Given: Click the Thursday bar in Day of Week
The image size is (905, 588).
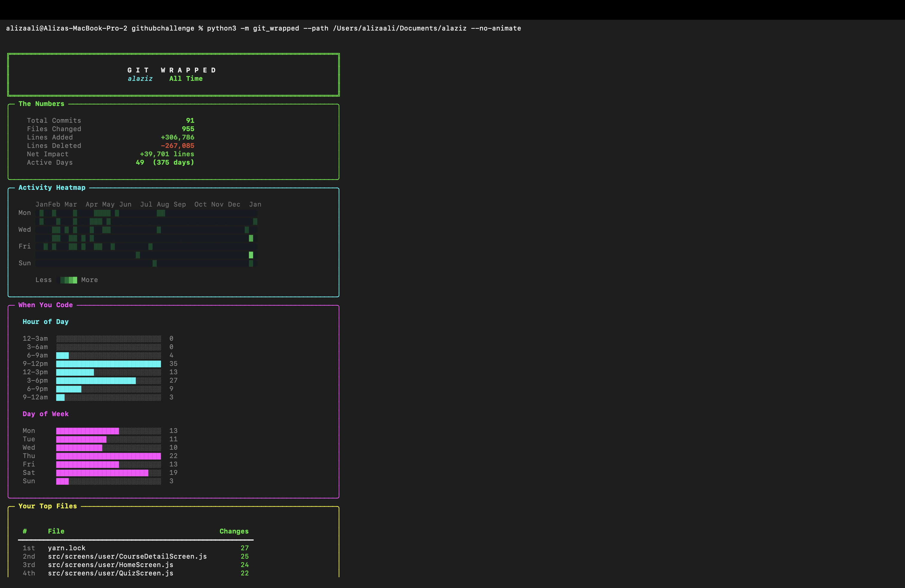Looking at the screenshot, I should (108, 456).
